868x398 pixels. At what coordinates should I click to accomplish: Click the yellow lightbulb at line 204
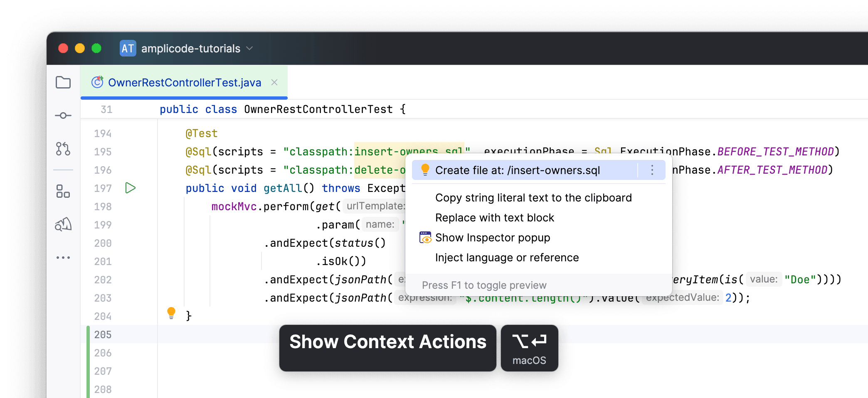[171, 313]
